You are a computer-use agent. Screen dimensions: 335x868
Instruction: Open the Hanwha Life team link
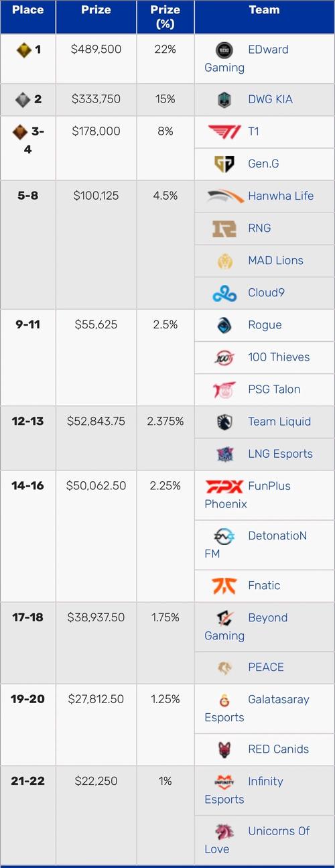point(281,196)
